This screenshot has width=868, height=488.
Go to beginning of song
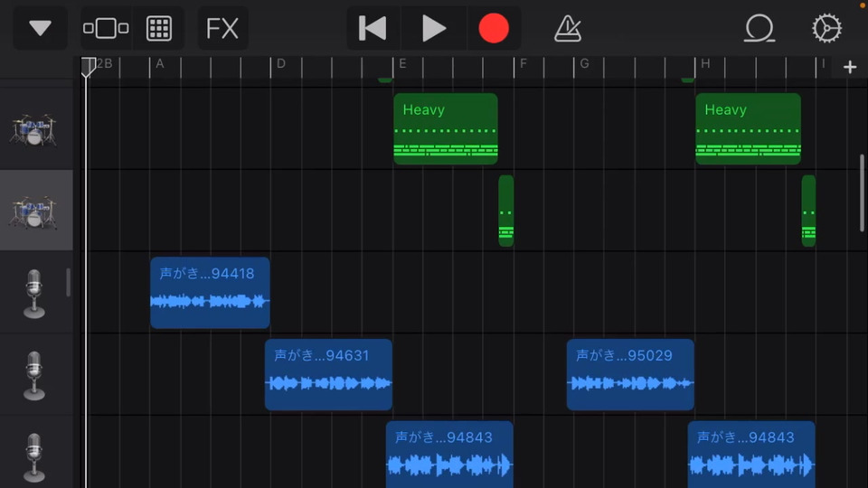pyautogui.click(x=373, y=28)
